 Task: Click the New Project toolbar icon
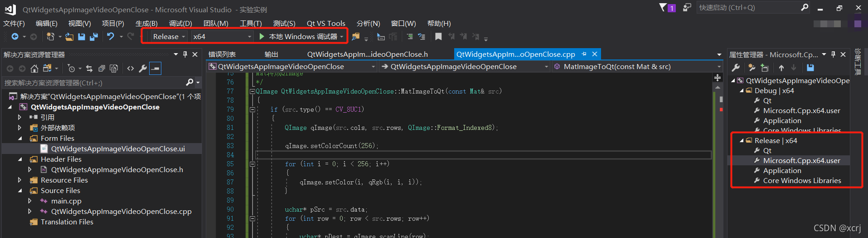point(51,36)
